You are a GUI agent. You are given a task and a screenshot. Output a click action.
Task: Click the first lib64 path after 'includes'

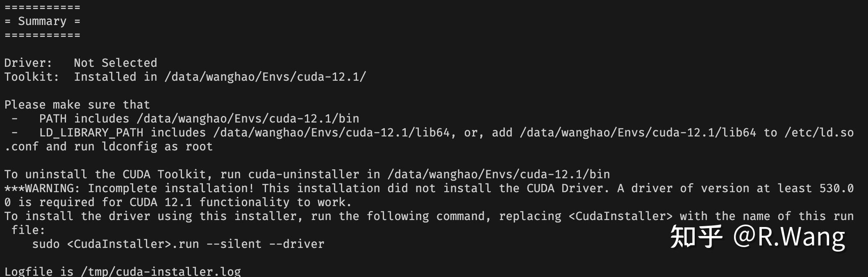click(332, 133)
